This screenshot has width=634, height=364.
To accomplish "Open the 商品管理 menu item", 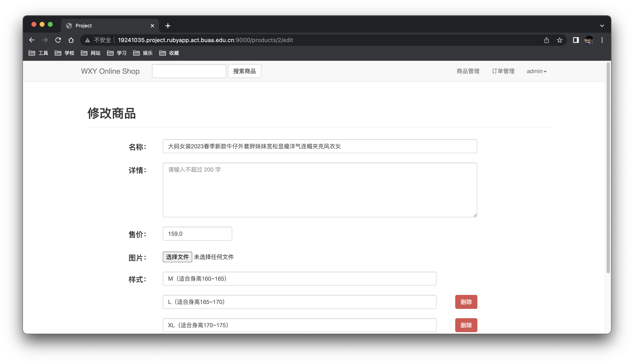I will pos(468,71).
